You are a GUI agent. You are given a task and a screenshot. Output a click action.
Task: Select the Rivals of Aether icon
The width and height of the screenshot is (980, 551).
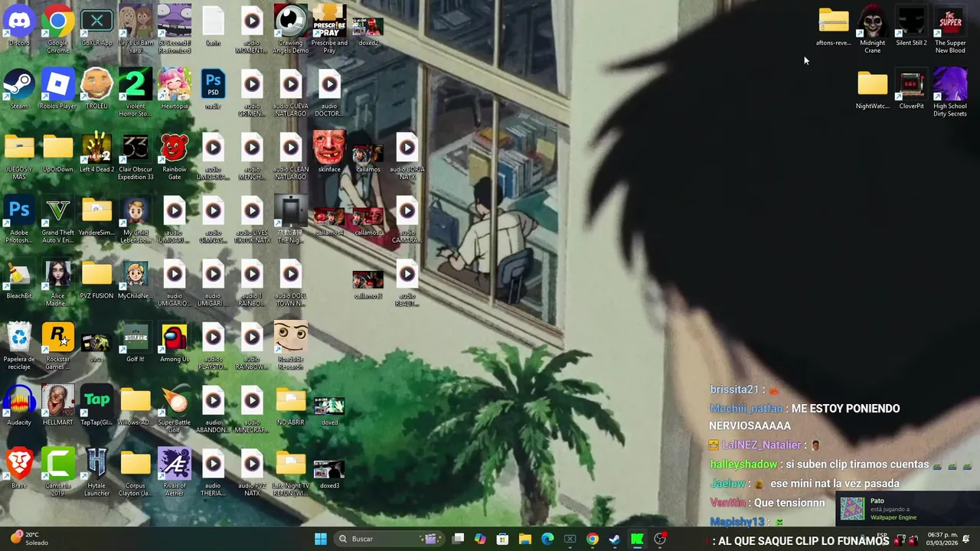click(175, 473)
